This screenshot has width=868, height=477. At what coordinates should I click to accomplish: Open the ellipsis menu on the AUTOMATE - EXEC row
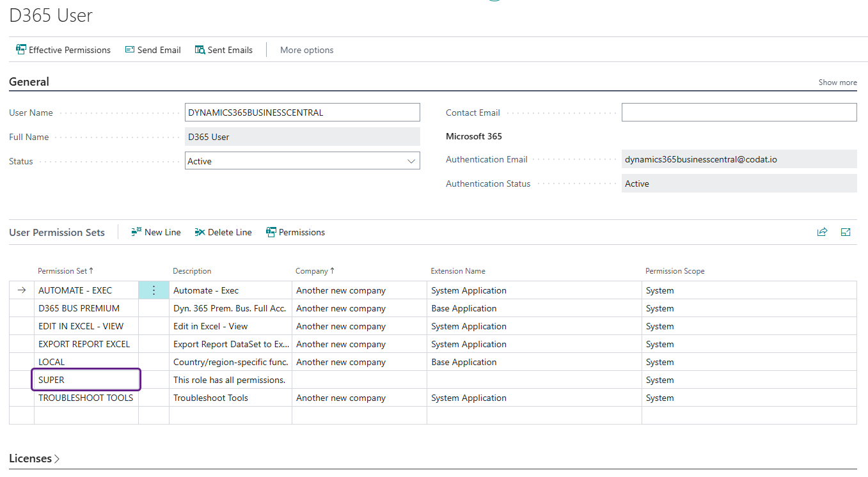(154, 290)
